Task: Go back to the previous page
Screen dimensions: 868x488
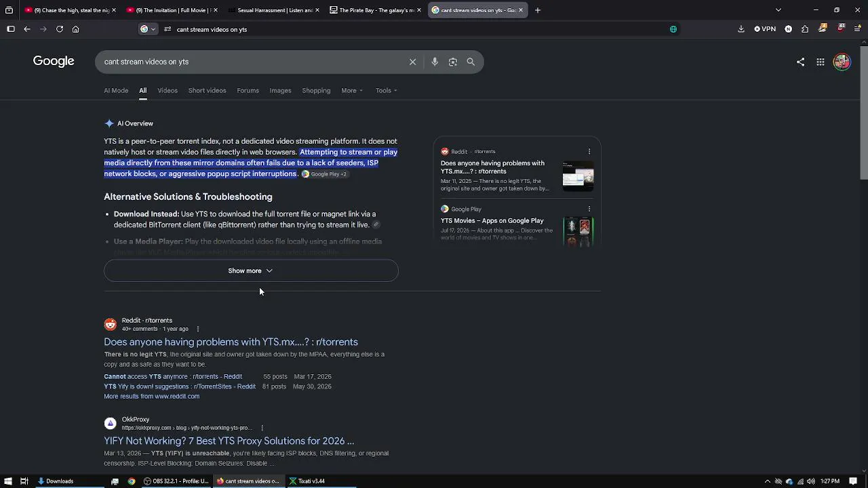Action: [x=27, y=29]
